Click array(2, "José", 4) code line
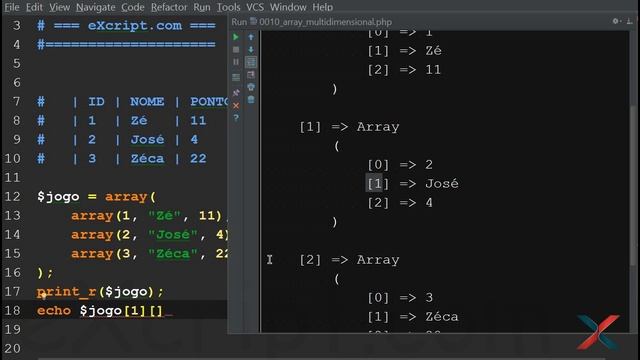 point(149,235)
